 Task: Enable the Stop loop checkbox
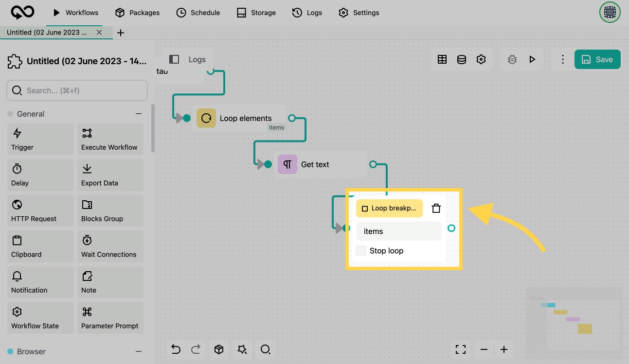pos(361,251)
